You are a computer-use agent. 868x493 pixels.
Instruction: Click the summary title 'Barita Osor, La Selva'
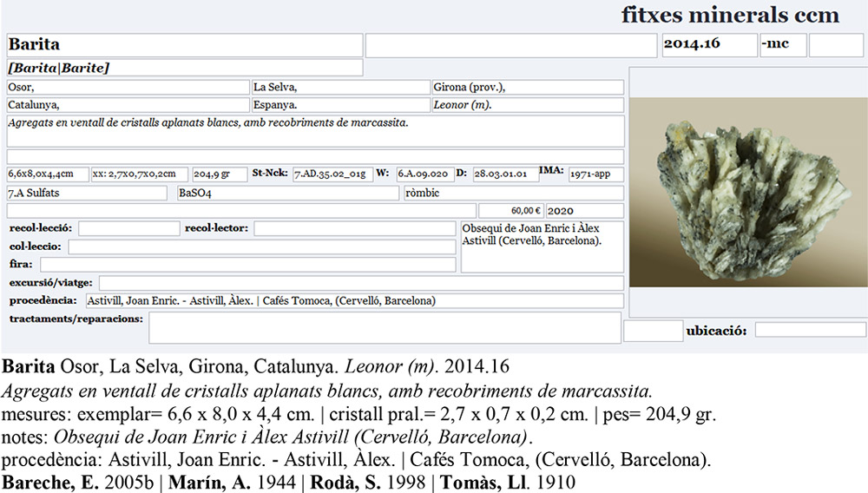coord(255,367)
